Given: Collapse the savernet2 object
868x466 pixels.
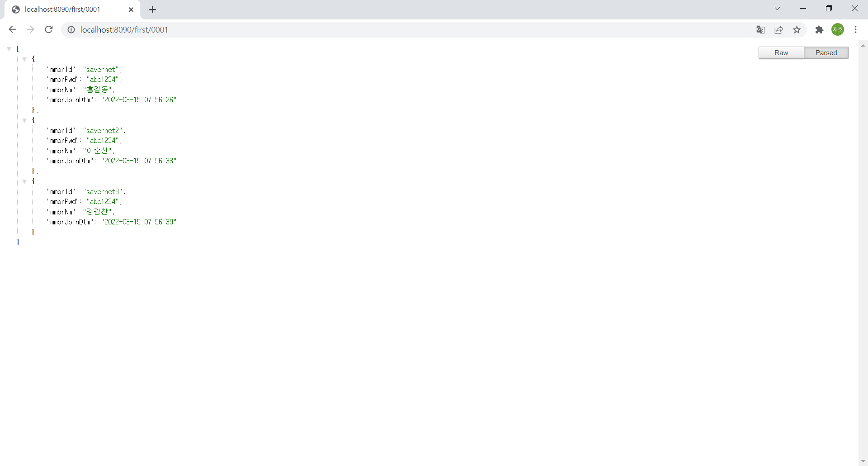Looking at the screenshot, I should tap(24, 120).
